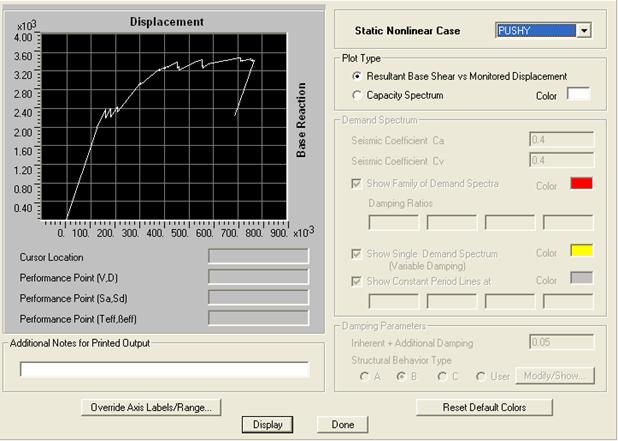
Task: Click the red Family of Demand Spectra color
Action: [581, 183]
